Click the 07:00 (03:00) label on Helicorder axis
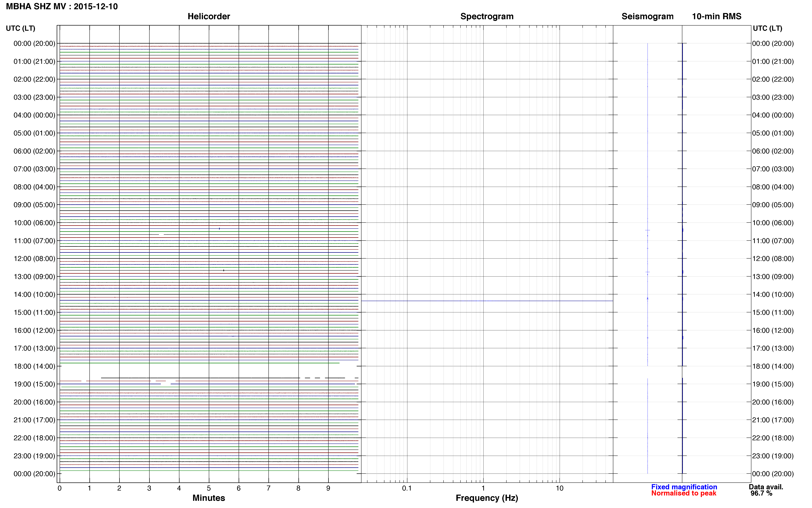Image resolution: width=812 pixels, height=508 pixels. coord(34,169)
